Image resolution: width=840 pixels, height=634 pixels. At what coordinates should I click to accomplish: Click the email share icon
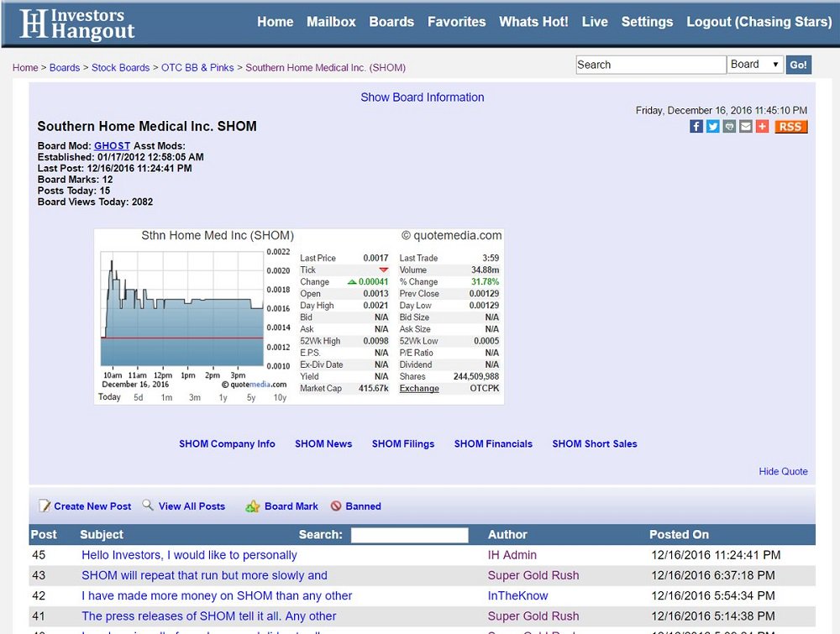coord(746,126)
